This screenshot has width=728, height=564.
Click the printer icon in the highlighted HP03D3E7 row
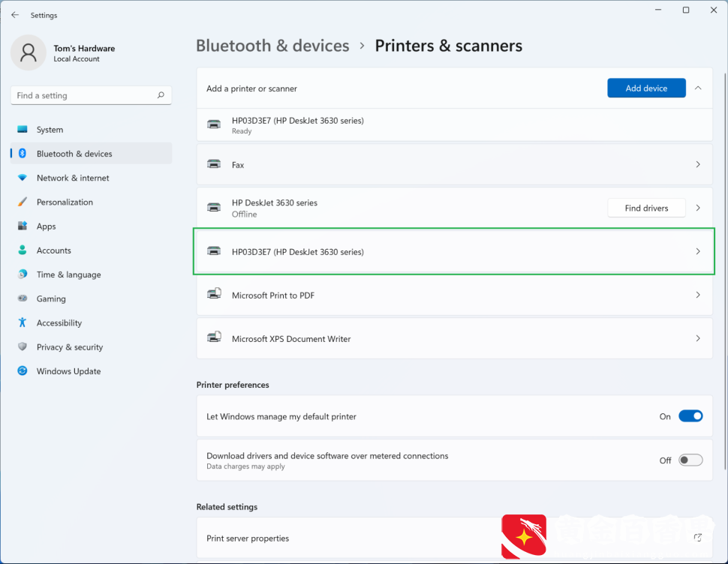(214, 251)
